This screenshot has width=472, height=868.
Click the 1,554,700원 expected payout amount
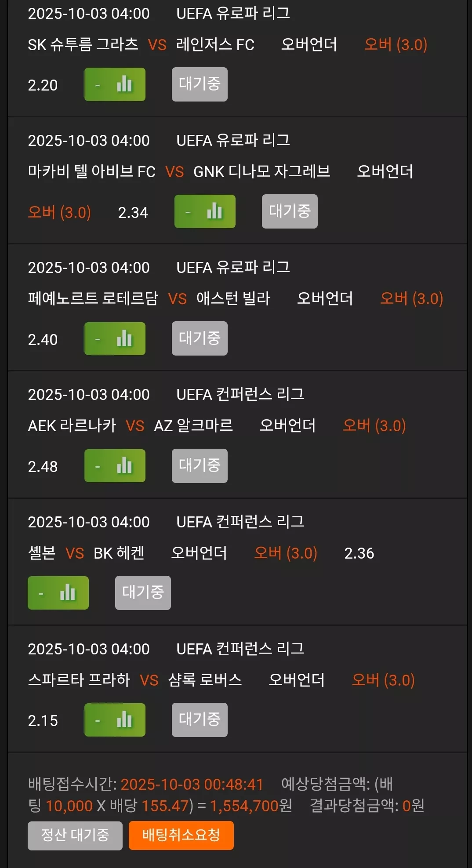251,806
